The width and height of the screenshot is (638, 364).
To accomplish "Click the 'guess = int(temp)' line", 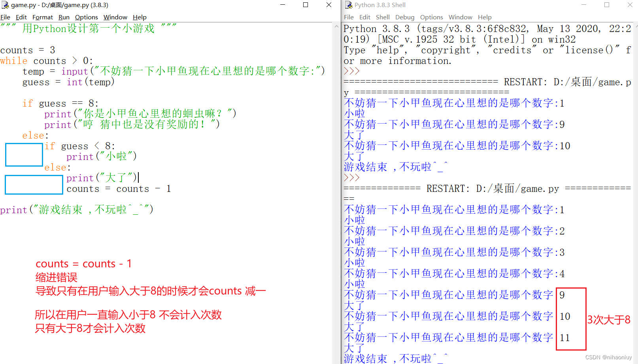I will tap(68, 82).
